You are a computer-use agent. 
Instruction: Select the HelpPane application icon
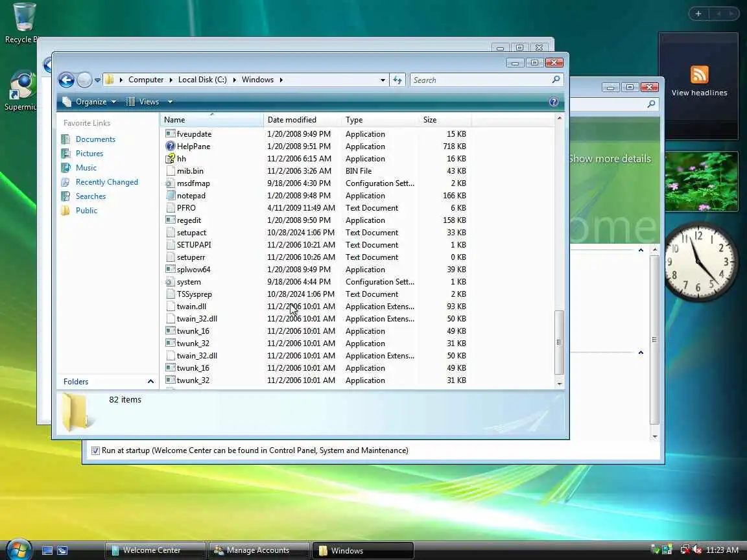[170, 146]
